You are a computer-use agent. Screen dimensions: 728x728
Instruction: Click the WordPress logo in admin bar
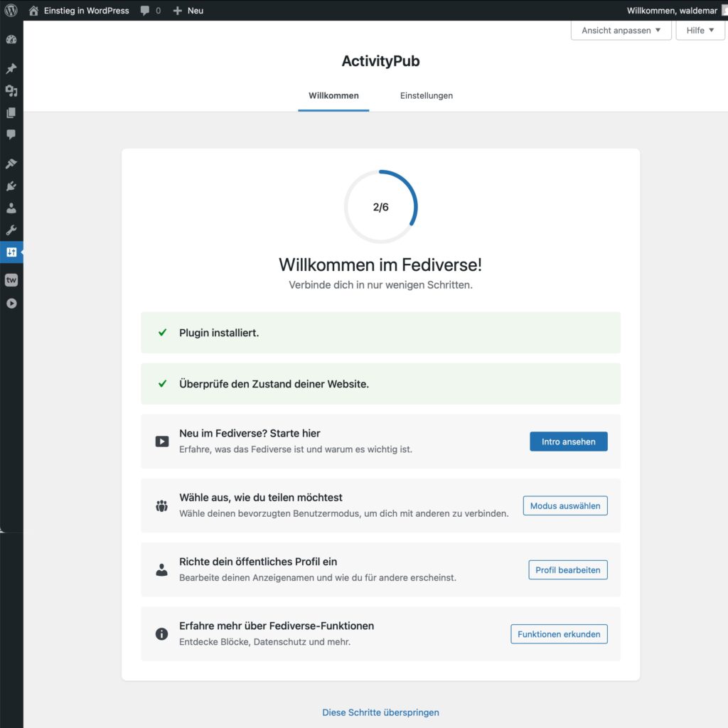point(11,10)
